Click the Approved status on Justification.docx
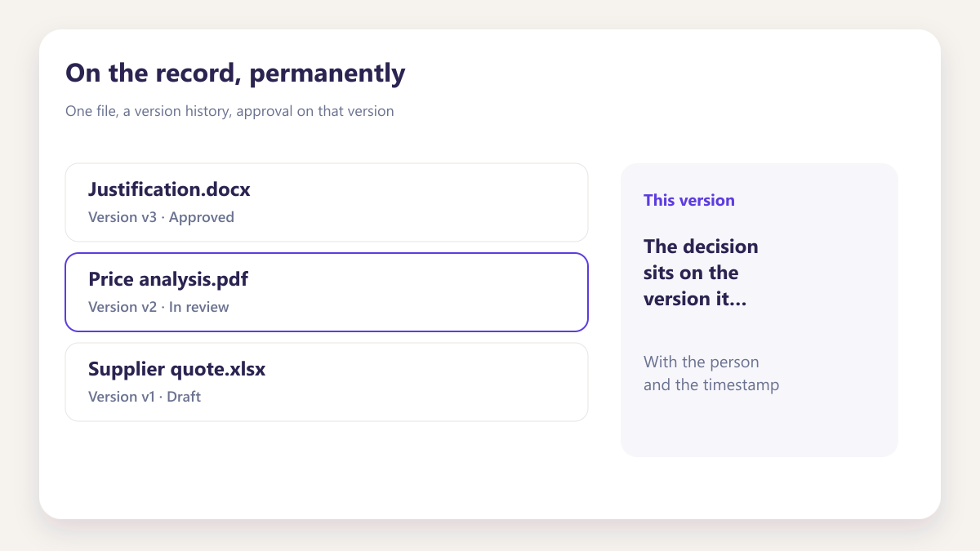 [x=202, y=217]
